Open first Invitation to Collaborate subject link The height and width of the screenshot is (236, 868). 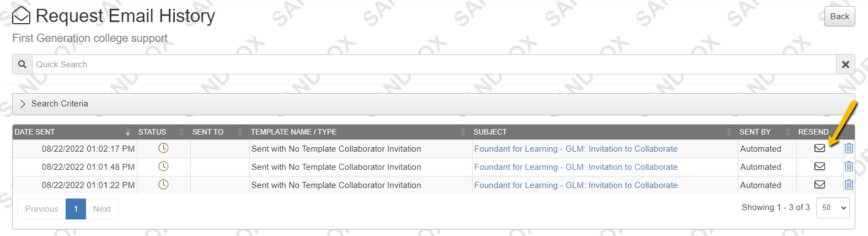point(576,149)
